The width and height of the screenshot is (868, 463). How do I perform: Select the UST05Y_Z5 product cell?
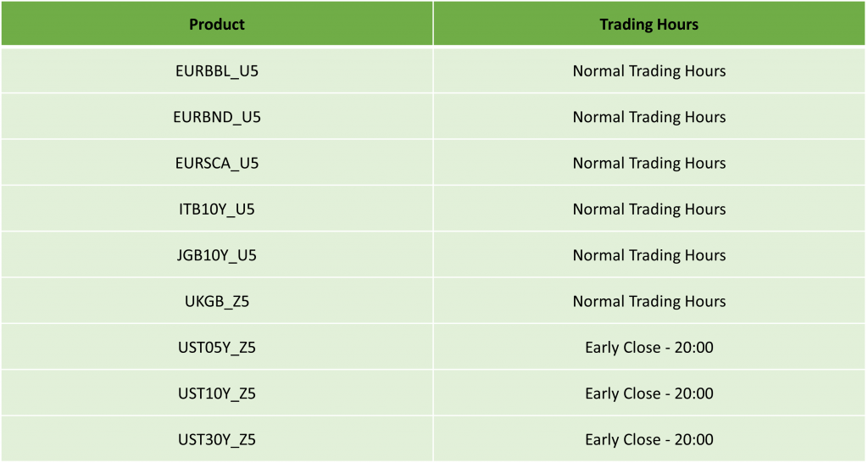[217, 348]
